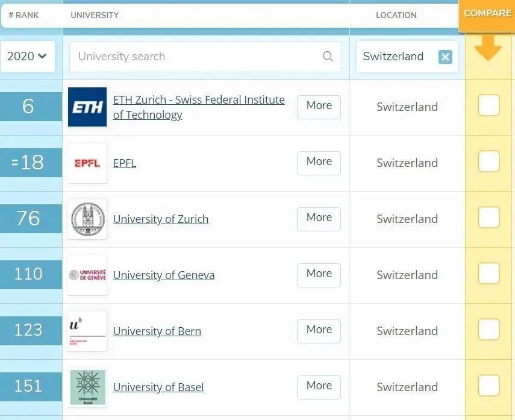515x420 pixels.
Task: Select compare checkbox for University of Geneva
Action: click(488, 274)
